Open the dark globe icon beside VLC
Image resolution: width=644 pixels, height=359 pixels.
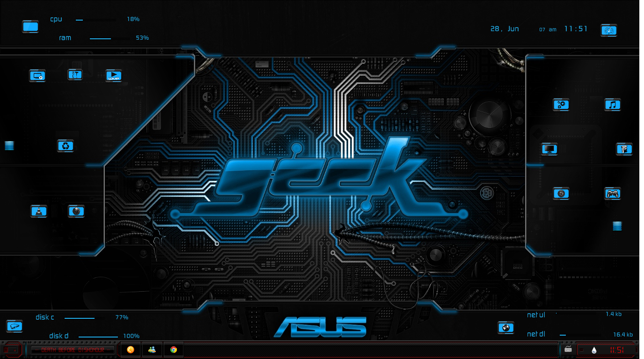coord(76,211)
